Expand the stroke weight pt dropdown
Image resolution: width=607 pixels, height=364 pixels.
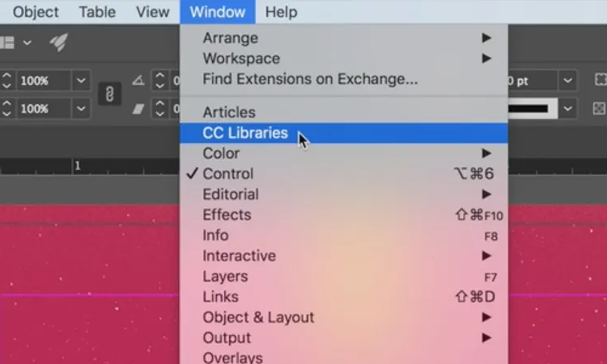point(567,80)
